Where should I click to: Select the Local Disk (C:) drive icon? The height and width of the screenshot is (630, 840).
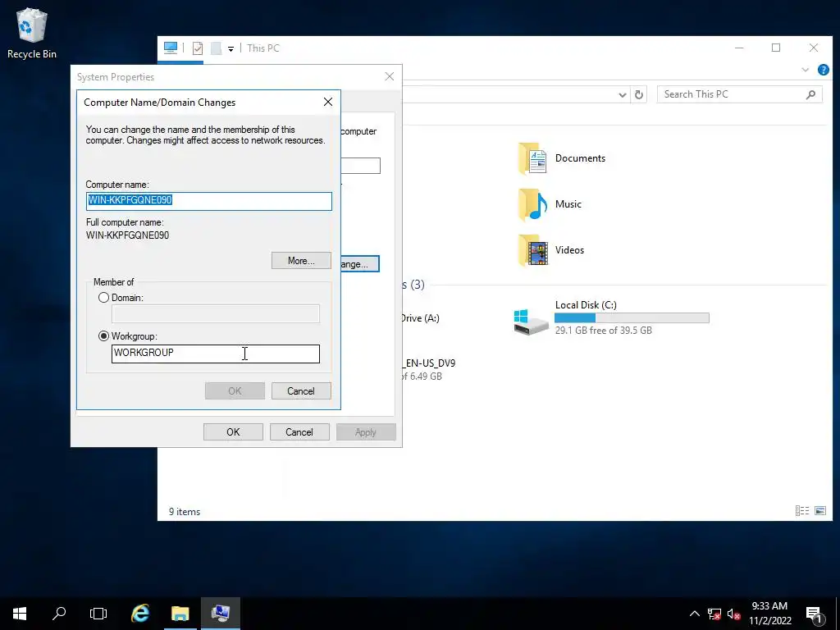[x=530, y=322]
